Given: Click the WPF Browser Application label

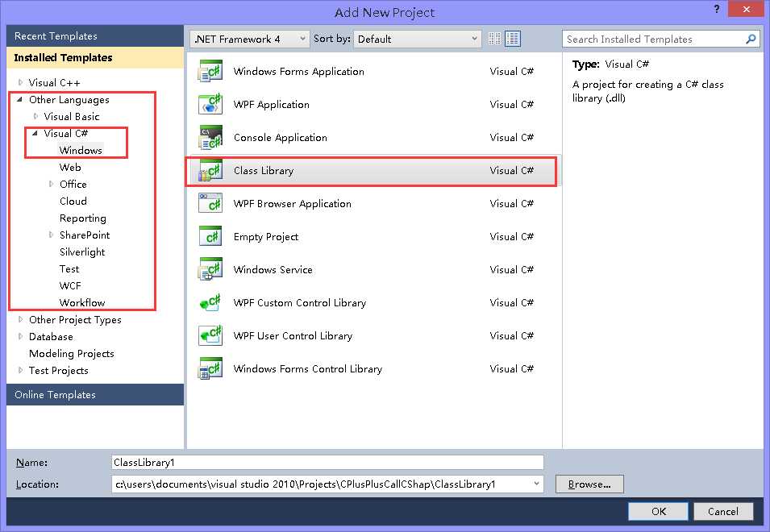Looking at the screenshot, I should [292, 203].
